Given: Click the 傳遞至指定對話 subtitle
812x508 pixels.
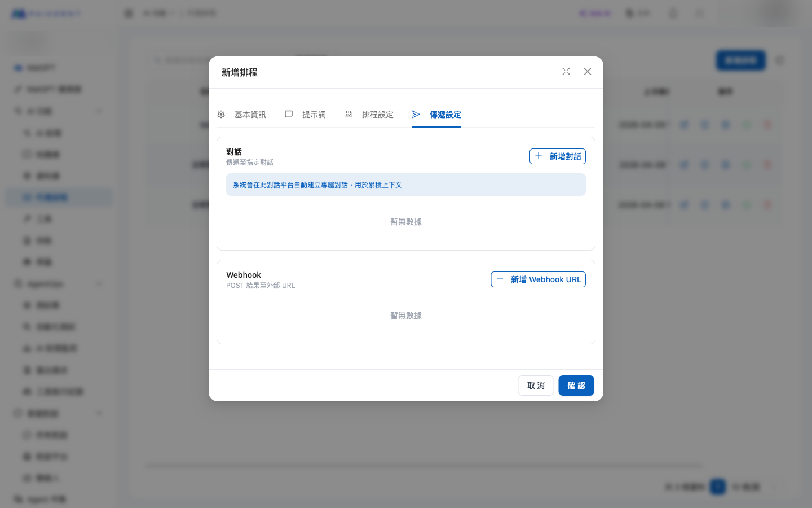Looking at the screenshot, I should [250, 163].
